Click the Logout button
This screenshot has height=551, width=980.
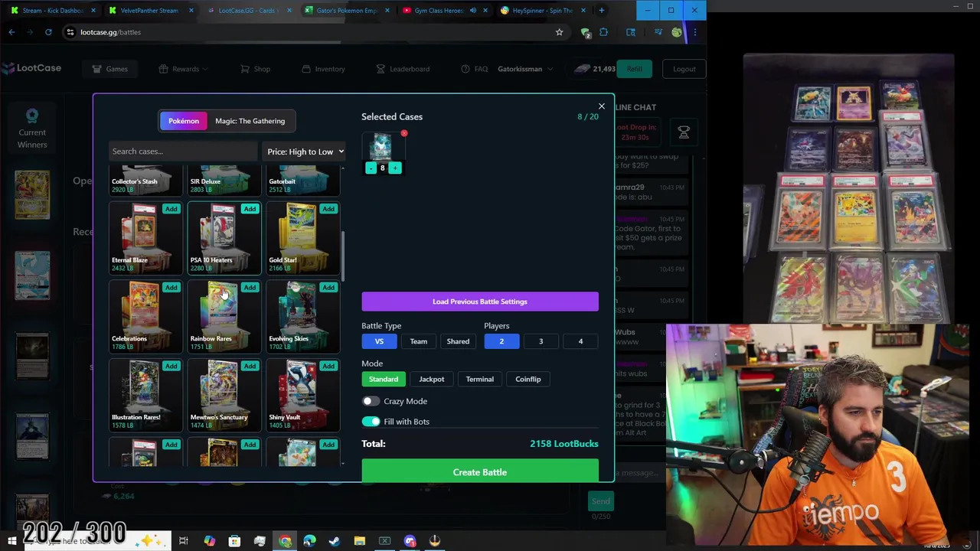tap(684, 69)
